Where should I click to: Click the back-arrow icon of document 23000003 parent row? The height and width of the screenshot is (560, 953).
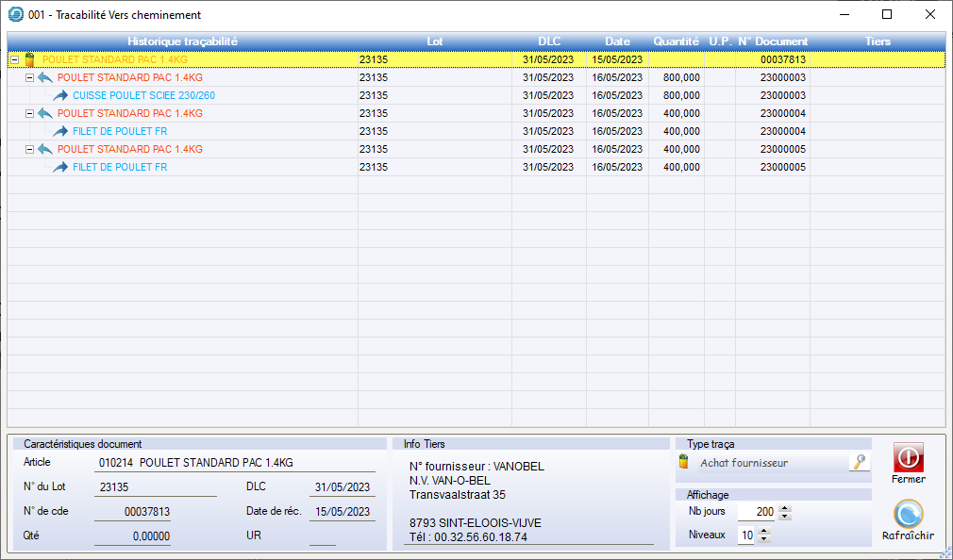coord(45,77)
